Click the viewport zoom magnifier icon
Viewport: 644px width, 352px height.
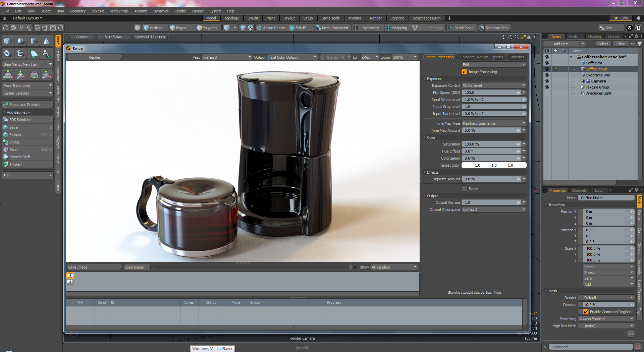[517, 37]
